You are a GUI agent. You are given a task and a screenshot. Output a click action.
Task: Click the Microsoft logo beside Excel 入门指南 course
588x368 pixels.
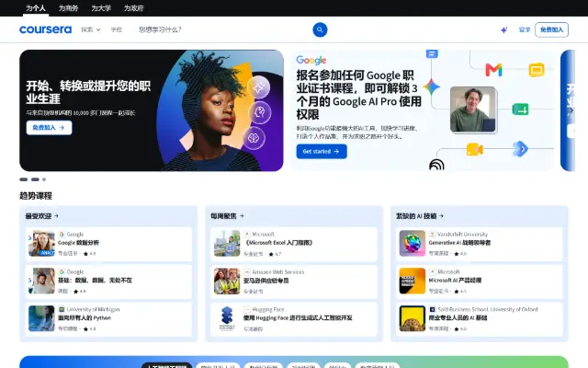247,235
